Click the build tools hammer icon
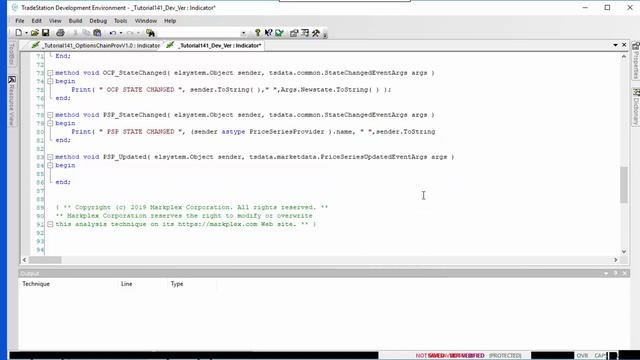The height and width of the screenshot is (360, 640). pyautogui.click(x=316, y=33)
